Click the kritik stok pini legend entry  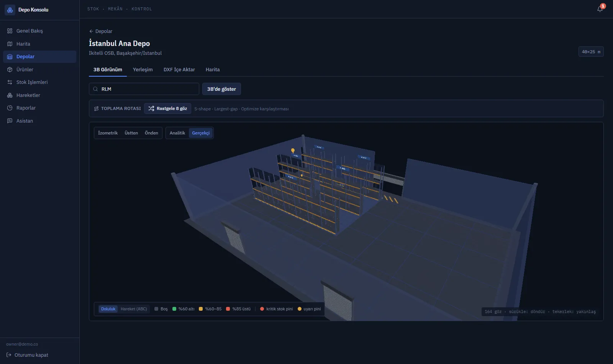[x=276, y=309]
